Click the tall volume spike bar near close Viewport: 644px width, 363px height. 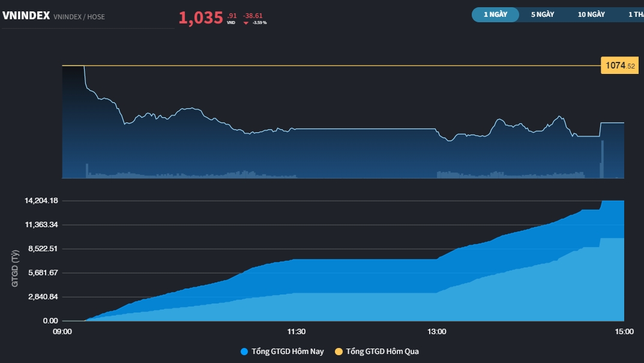coord(603,159)
